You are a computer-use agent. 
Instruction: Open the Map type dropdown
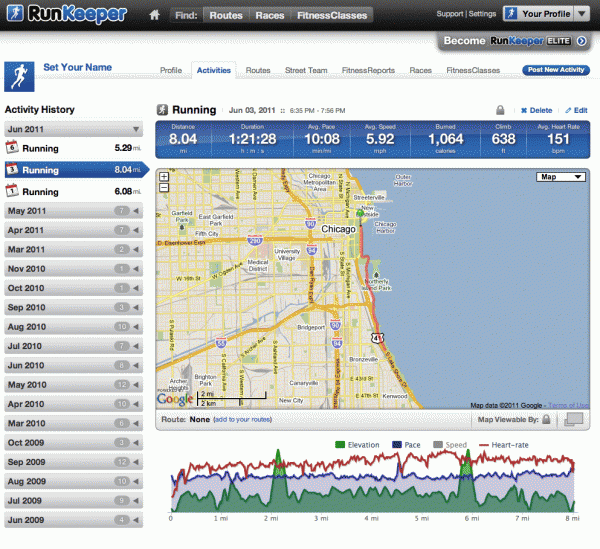561,177
